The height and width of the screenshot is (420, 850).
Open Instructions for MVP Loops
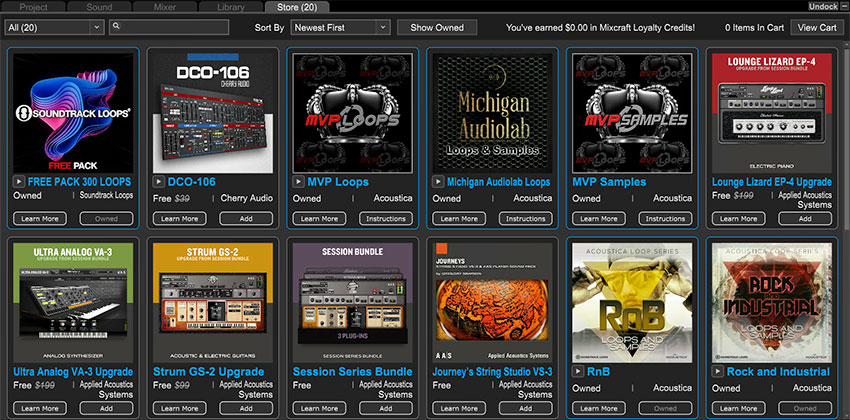tap(386, 219)
